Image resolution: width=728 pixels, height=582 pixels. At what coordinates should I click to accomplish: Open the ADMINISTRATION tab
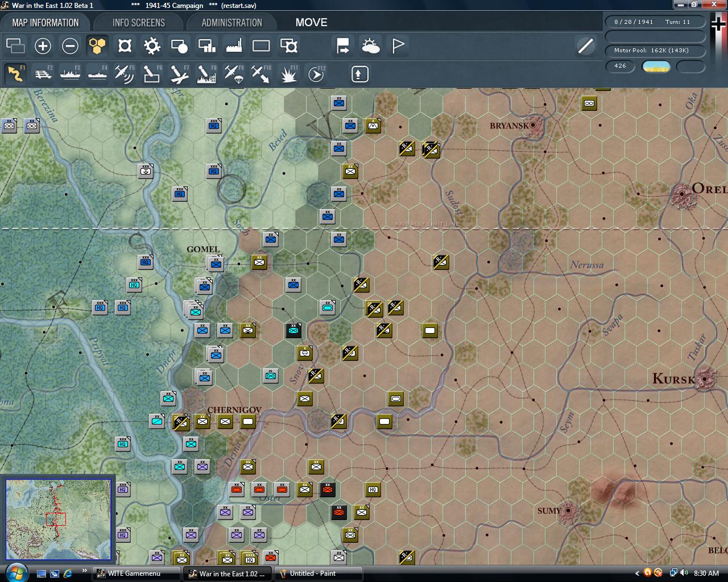coord(231,23)
